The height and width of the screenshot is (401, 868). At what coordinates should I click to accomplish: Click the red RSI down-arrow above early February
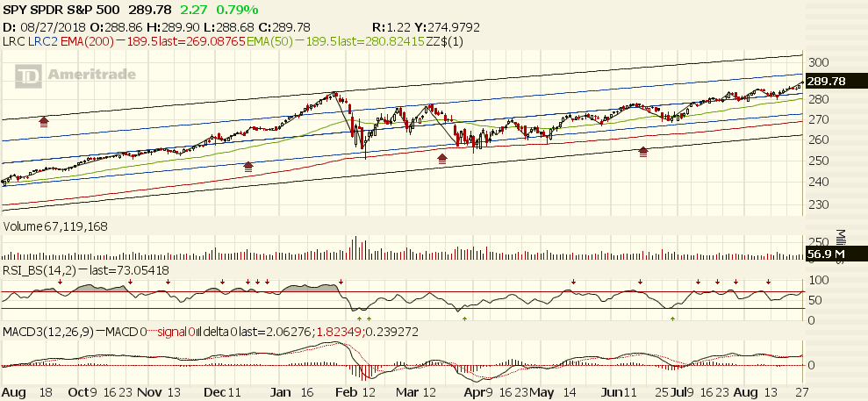[341, 283]
